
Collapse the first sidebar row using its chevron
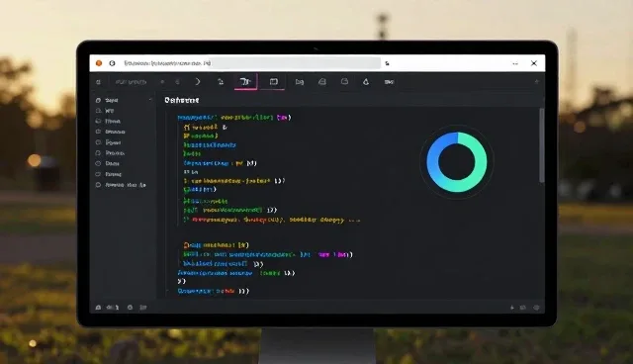coord(150,100)
